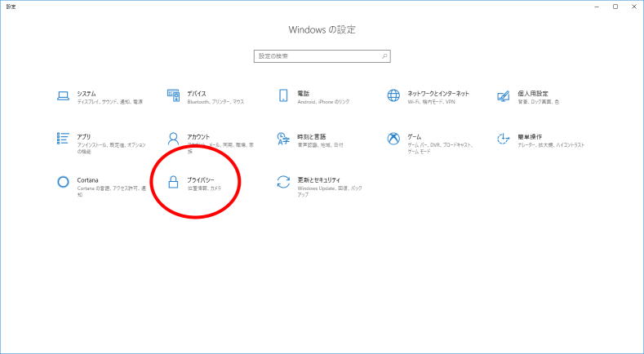The width and height of the screenshot is (644, 354).
Task: Select the Cortana label
Action: (87, 180)
